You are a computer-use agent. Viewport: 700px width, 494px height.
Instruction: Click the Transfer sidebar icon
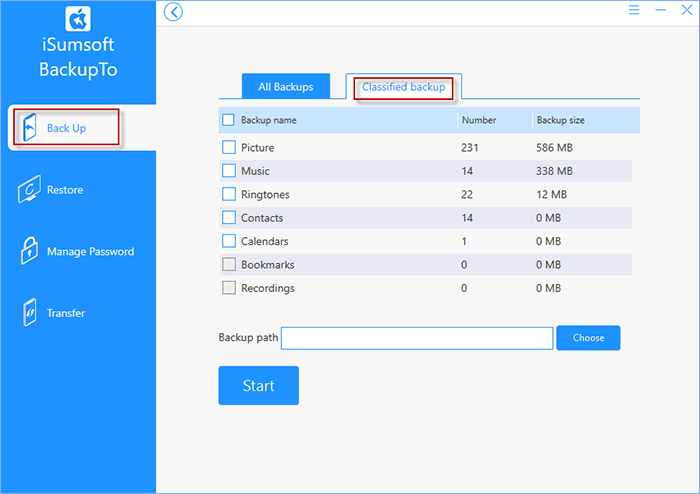tap(29, 313)
